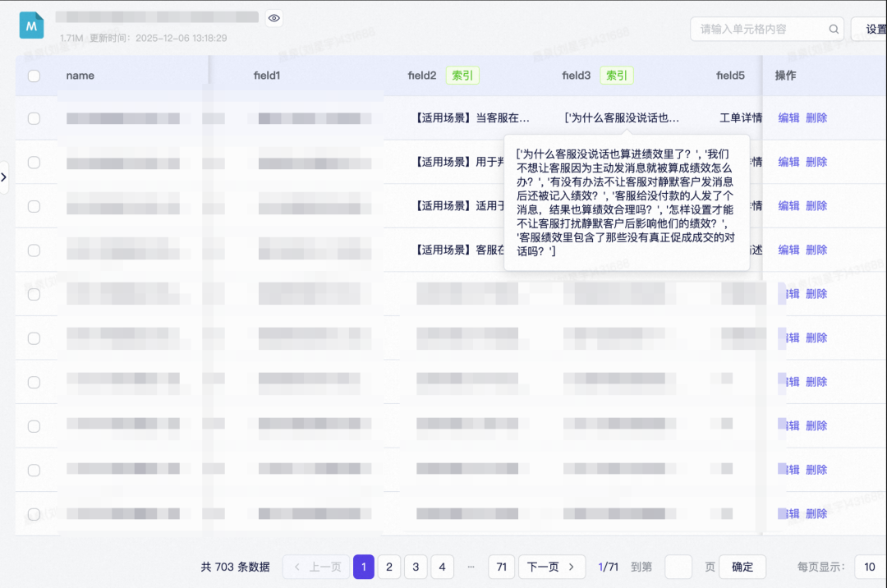Select page 3 in the pagination bar
The width and height of the screenshot is (887, 588).
click(x=416, y=567)
